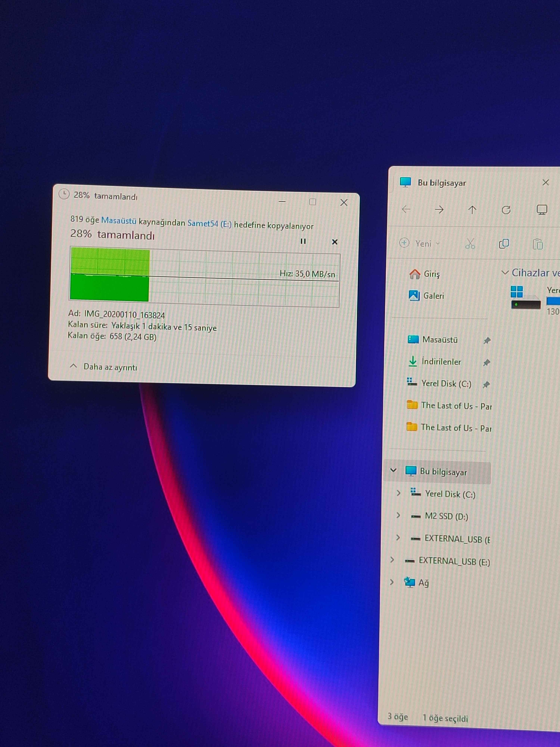Unpin Masaüstü using its pin icon
Viewport: 560px width, 747px height.
[486, 340]
